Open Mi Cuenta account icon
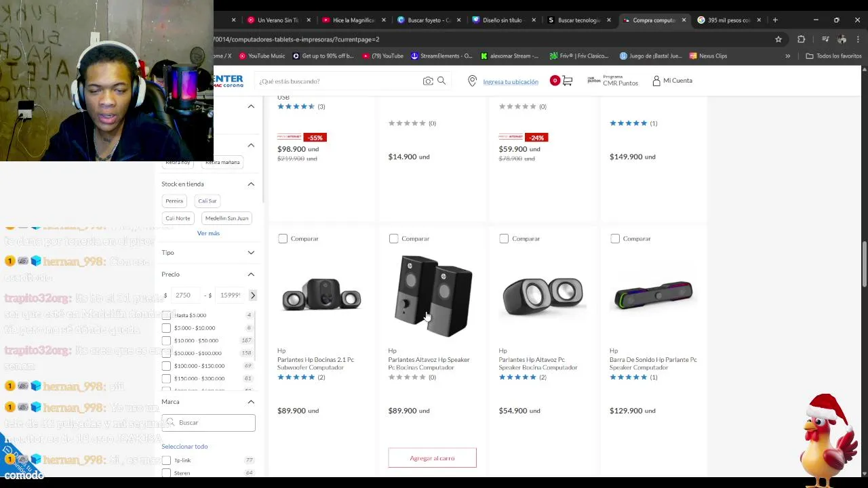This screenshot has width=868, height=488. 656,81
